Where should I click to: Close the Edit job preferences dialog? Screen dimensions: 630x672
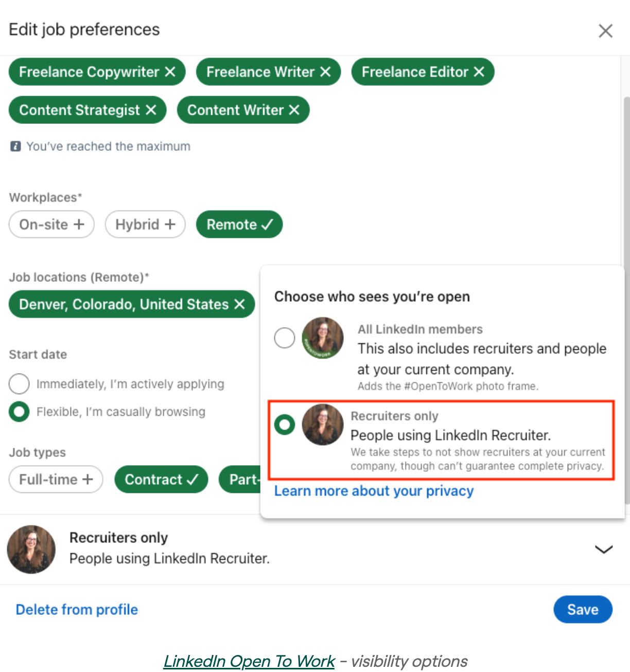point(605,31)
